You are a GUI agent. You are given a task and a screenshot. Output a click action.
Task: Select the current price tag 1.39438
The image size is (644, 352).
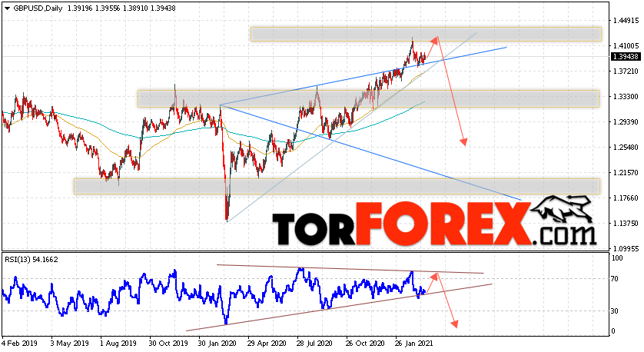pos(626,57)
